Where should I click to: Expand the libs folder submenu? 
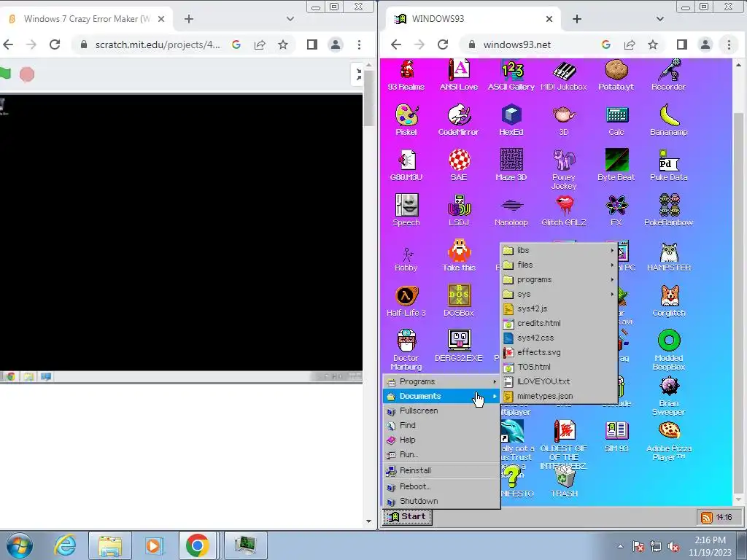[x=559, y=250]
